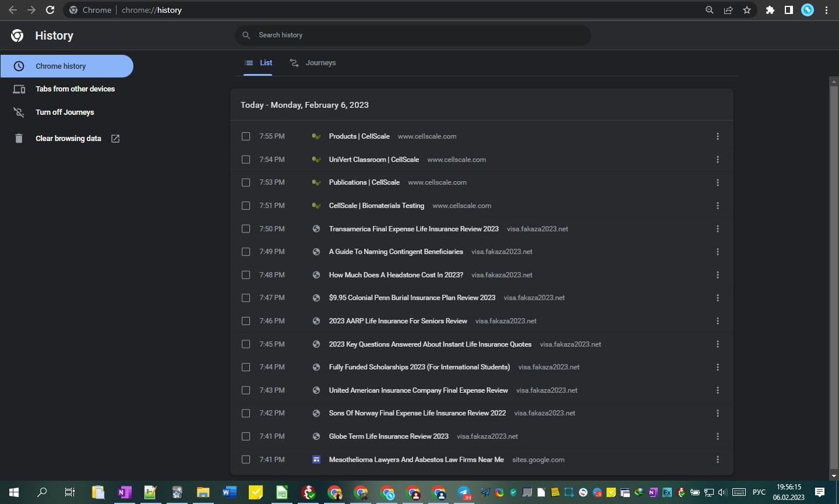The image size is (839, 504).
Task: Launch OneNote from the taskbar
Action: pyautogui.click(x=124, y=492)
